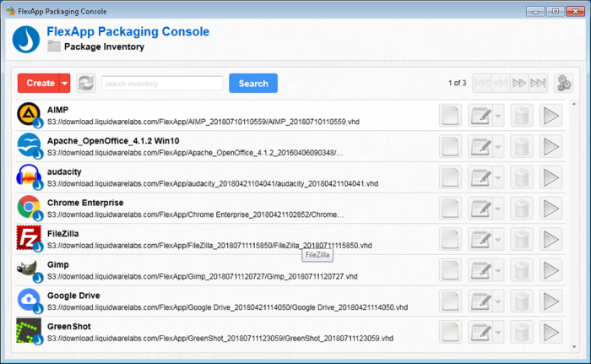591x364 pixels.
Task: Expand edit options dropdown for AIMP
Action: (x=498, y=116)
